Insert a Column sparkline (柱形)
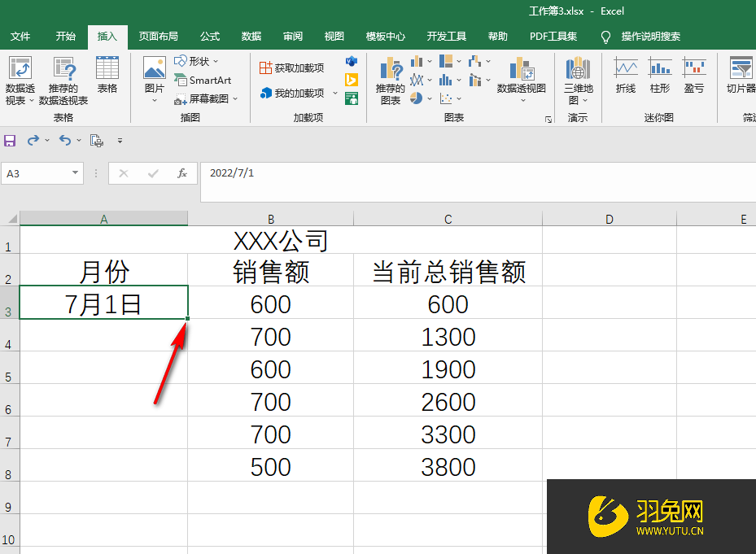 tap(660, 75)
